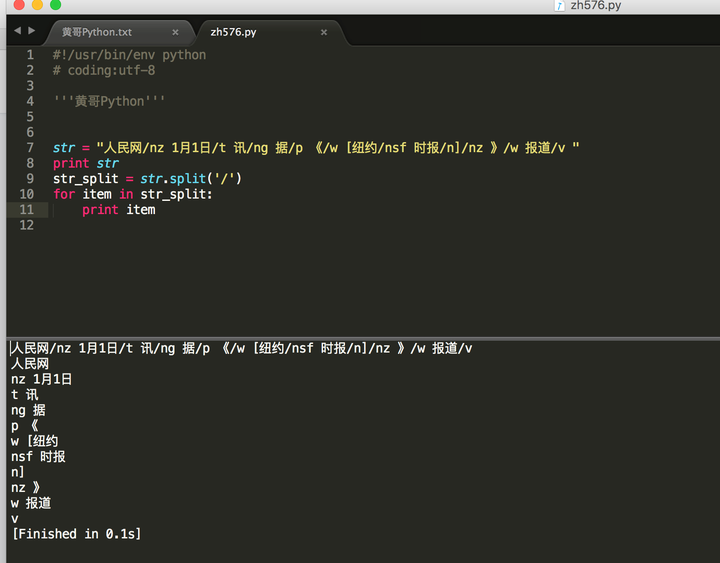Place cursor on the shebang line
Screen dimensions: 720x563
click(129, 55)
